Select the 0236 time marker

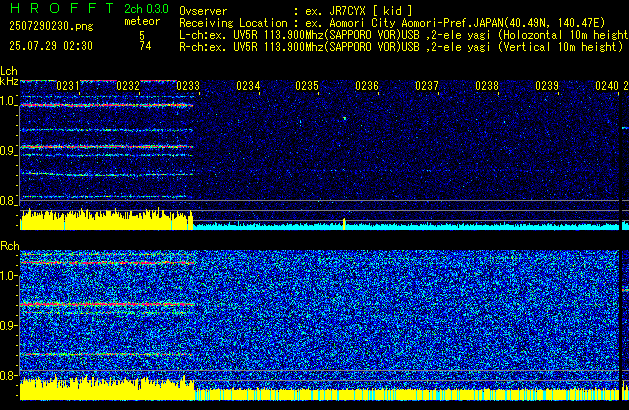[x=367, y=86]
